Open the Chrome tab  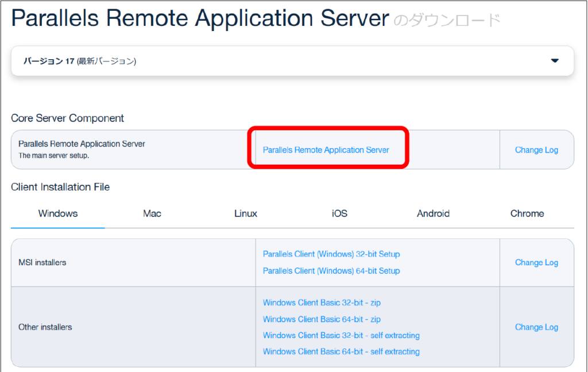[527, 214]
